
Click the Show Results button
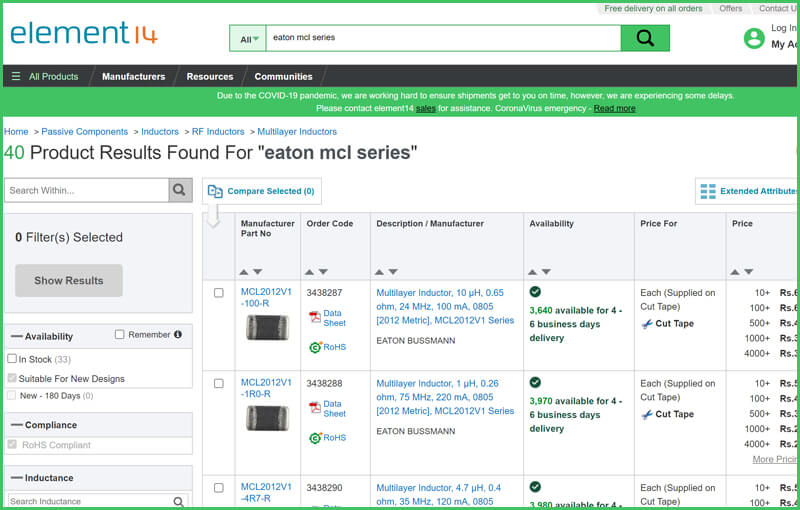click(69, 280)
